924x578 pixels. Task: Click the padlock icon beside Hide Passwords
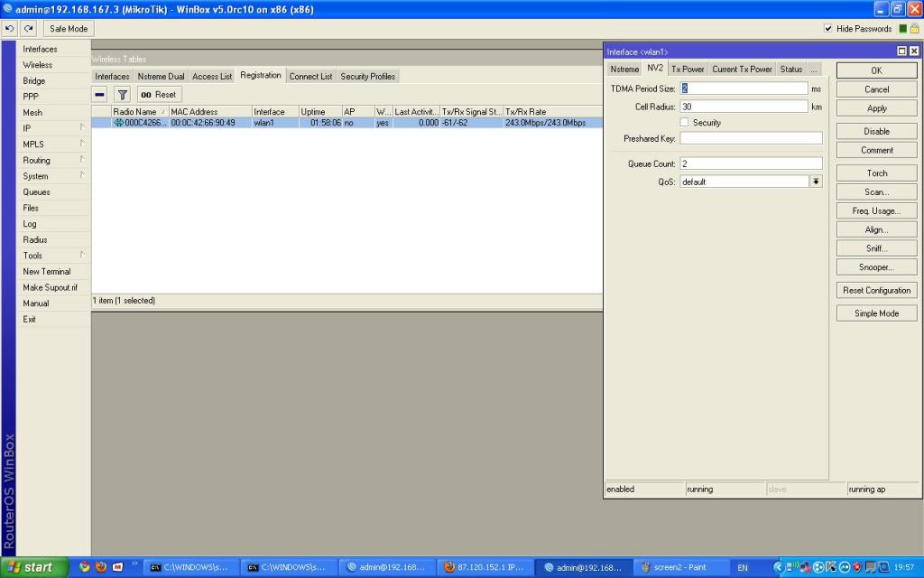pos(914,29)
